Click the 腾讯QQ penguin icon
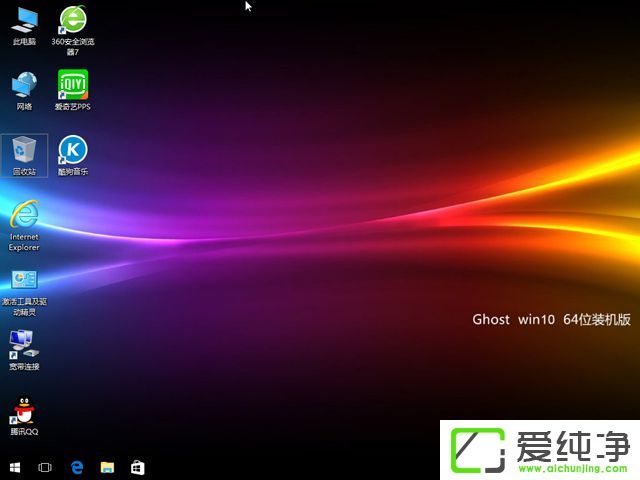 (x=24, y=410)
